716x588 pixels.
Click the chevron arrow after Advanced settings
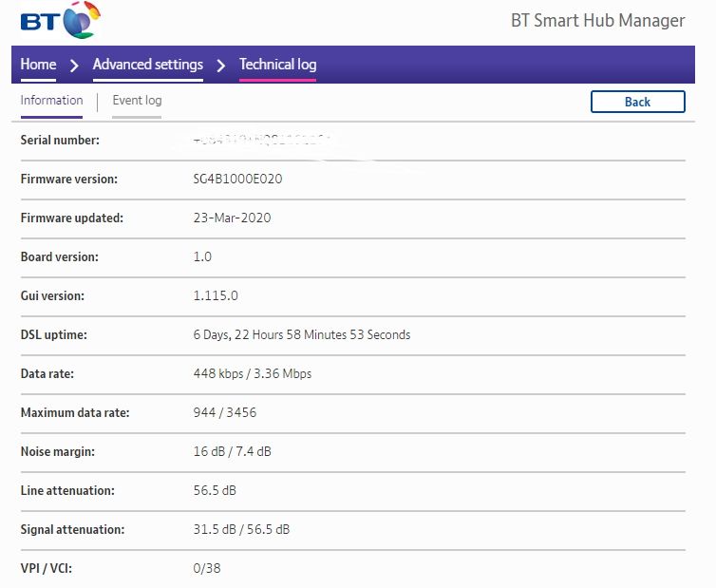[220, 66]
